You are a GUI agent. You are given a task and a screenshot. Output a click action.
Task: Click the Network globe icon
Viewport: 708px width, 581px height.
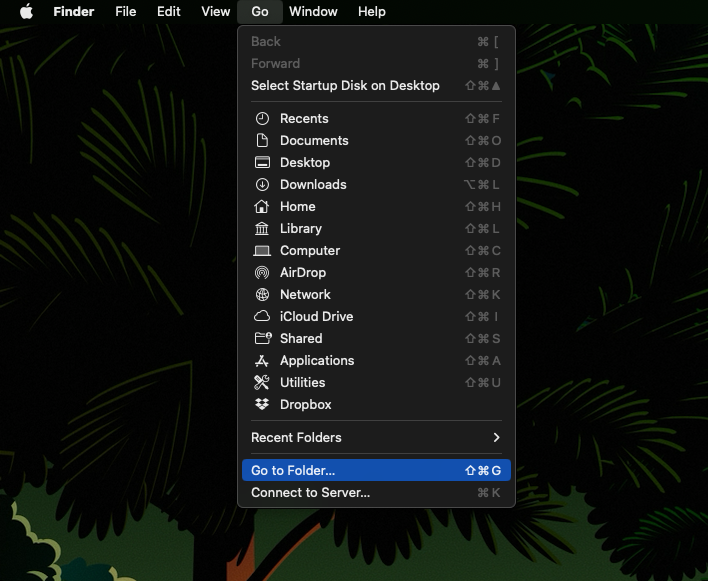[x=262, y=295]
